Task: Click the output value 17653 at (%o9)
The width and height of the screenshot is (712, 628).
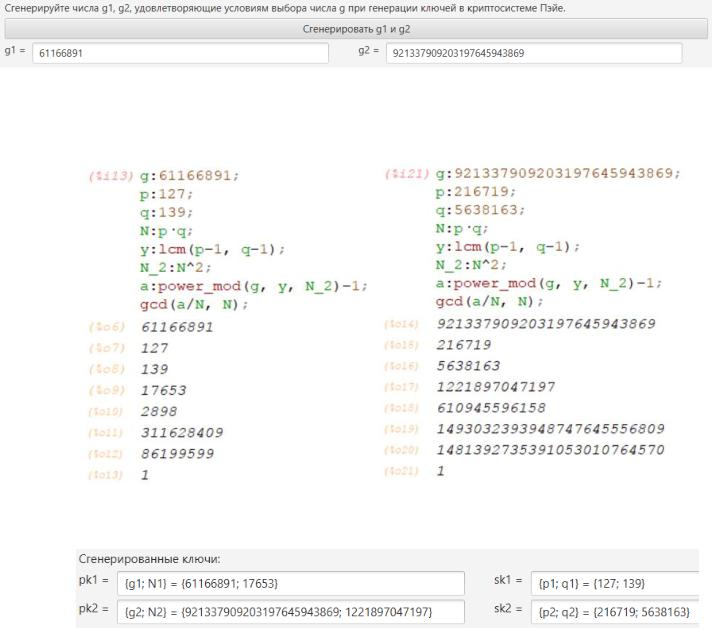Action: pyautogui.click(x=163, y=390)
